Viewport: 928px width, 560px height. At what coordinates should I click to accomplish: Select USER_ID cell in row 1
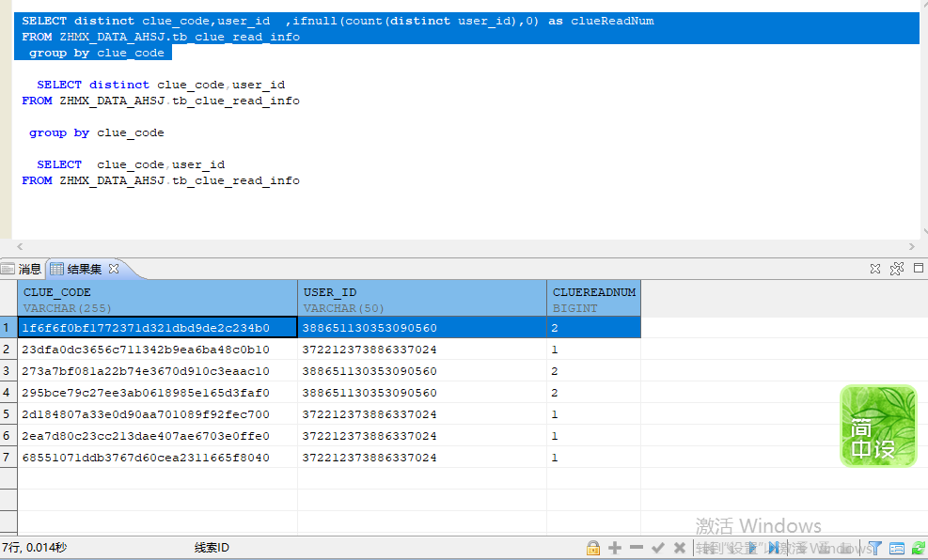tap(422, 328)
